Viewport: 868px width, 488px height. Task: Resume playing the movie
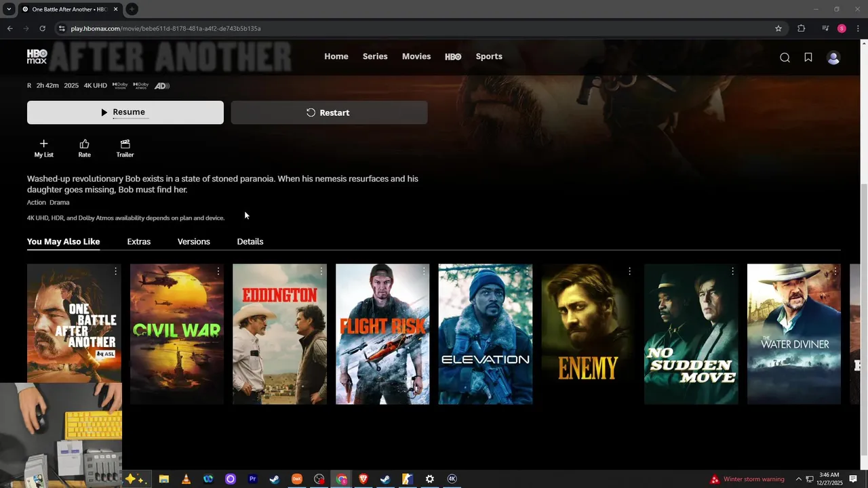point(125,113)
